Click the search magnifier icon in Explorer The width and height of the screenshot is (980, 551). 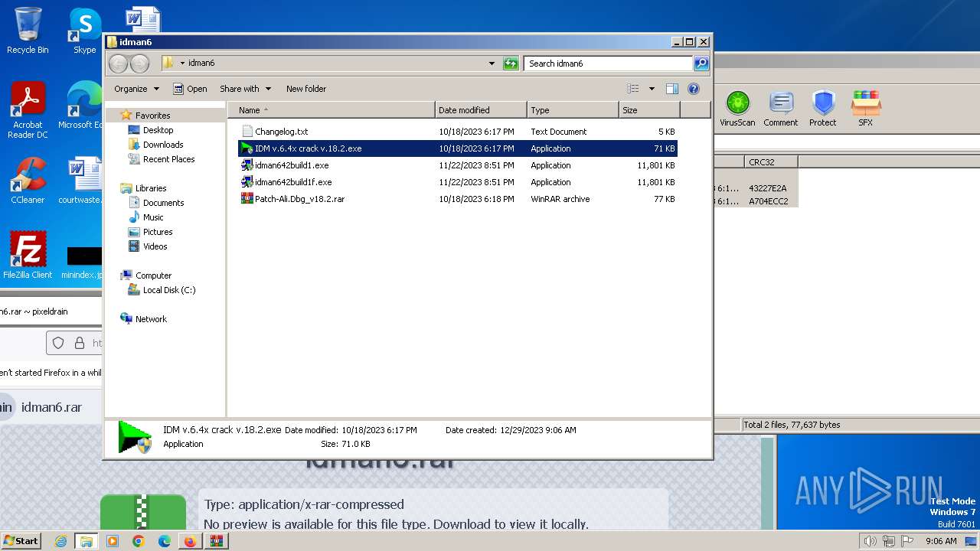tap(701, 64)
